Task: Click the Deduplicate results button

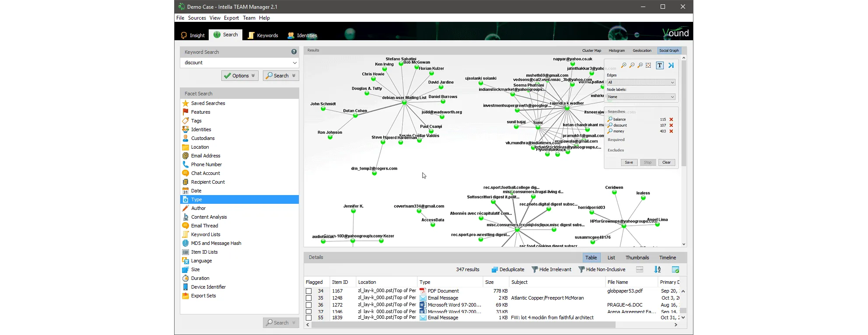Action: click(x=507, y=269)
